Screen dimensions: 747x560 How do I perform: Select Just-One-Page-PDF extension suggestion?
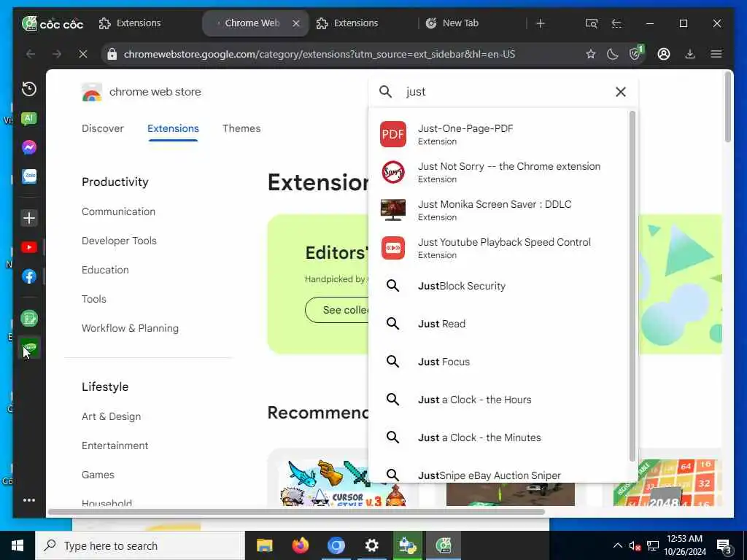(499, 134)
